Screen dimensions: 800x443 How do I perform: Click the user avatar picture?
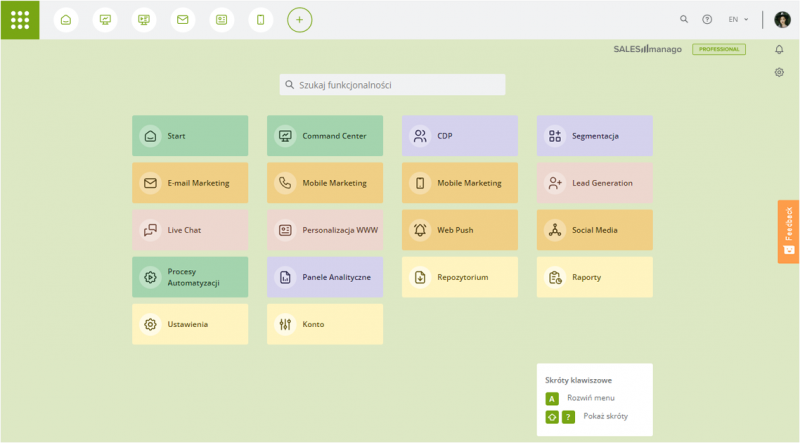782,19
